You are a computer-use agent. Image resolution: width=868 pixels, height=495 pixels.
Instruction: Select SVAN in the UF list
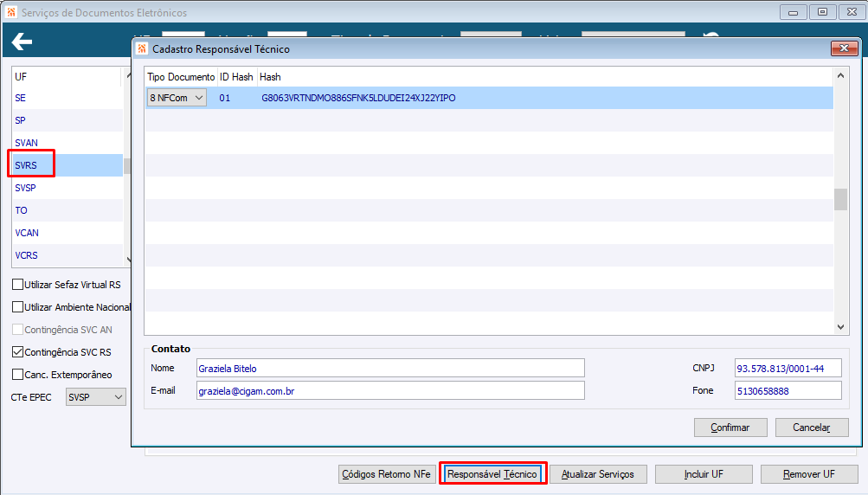(x=67, y=143)
